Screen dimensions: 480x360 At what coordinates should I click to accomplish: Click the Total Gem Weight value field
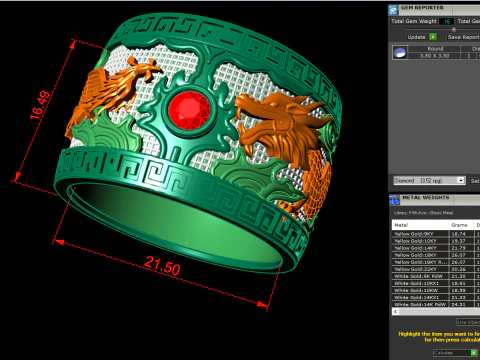(x=447, y=21)
